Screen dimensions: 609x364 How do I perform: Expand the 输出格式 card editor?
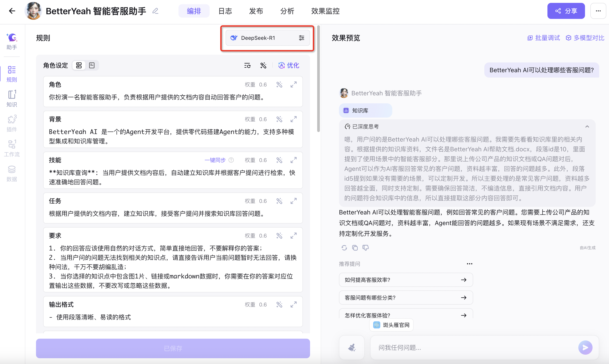pos(294,305)
